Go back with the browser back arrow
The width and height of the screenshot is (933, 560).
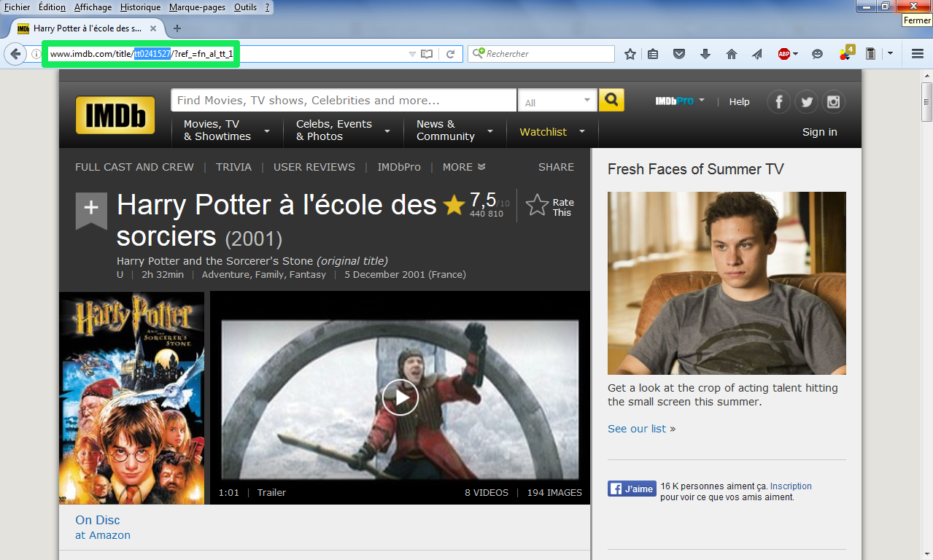[15, 54]
